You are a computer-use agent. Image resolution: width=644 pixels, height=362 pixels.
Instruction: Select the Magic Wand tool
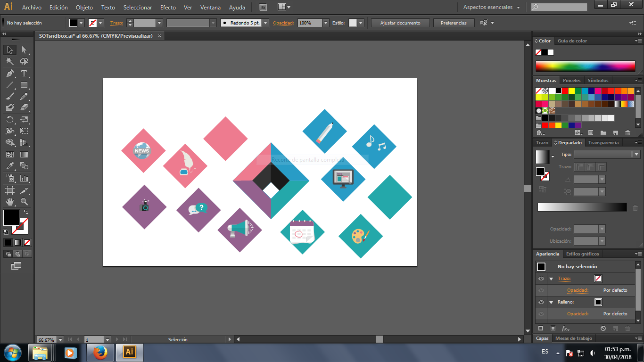click(x=9, y=62)
